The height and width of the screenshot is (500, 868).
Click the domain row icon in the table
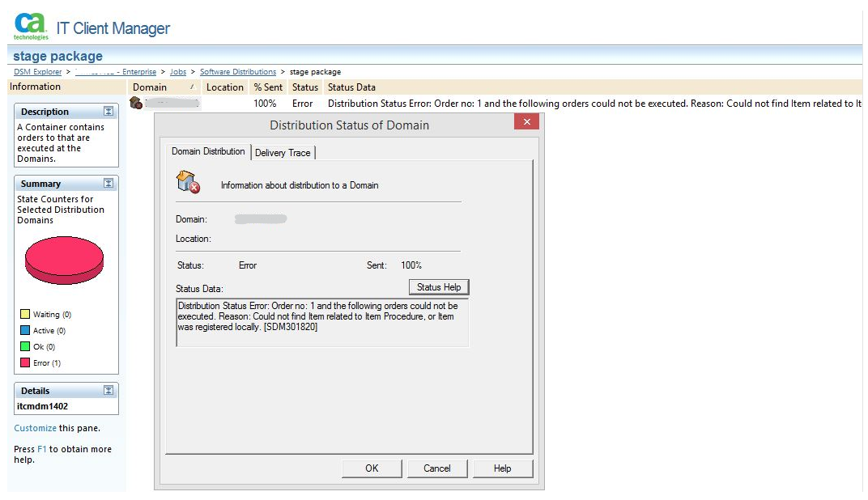136,102
